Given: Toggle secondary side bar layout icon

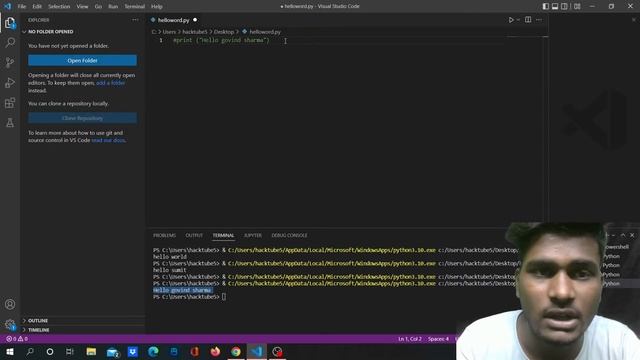Looking at the screenshot, I should [x=564, y=7].
